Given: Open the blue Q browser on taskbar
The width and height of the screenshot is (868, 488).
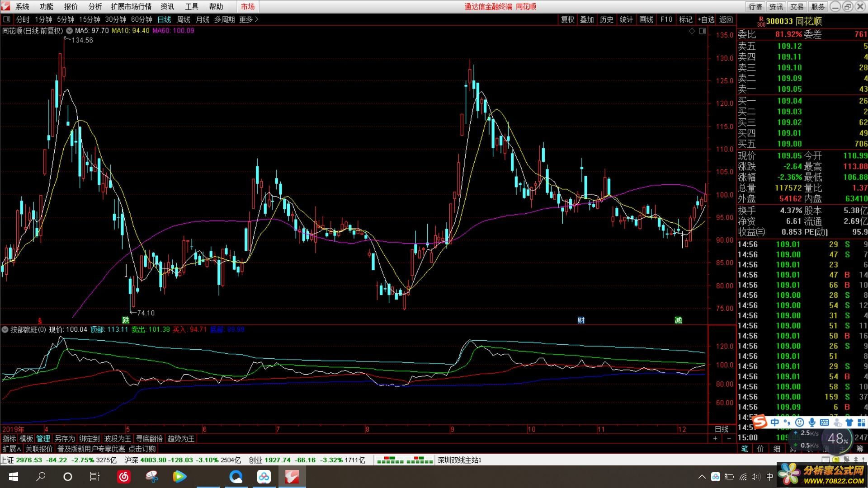Looking at the screenshot, I should [236, 477].
